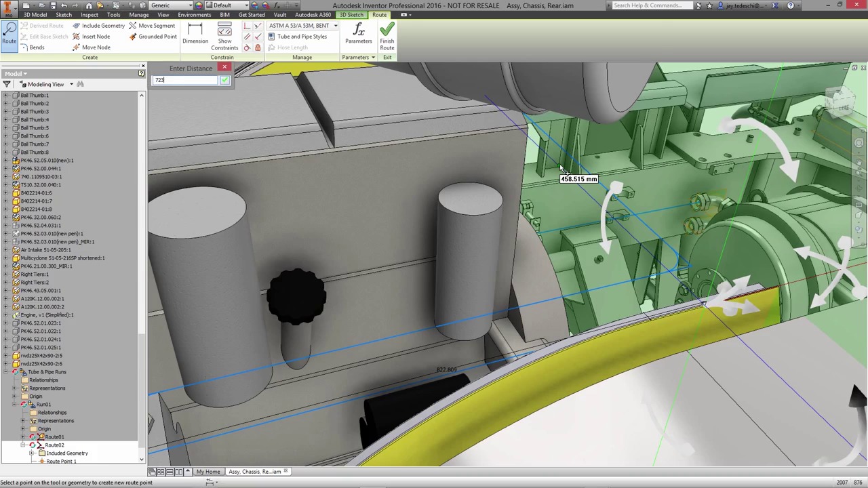Open the Environments ribbon tab
Viewport: 868px width, 488px height.
point(195,15)
